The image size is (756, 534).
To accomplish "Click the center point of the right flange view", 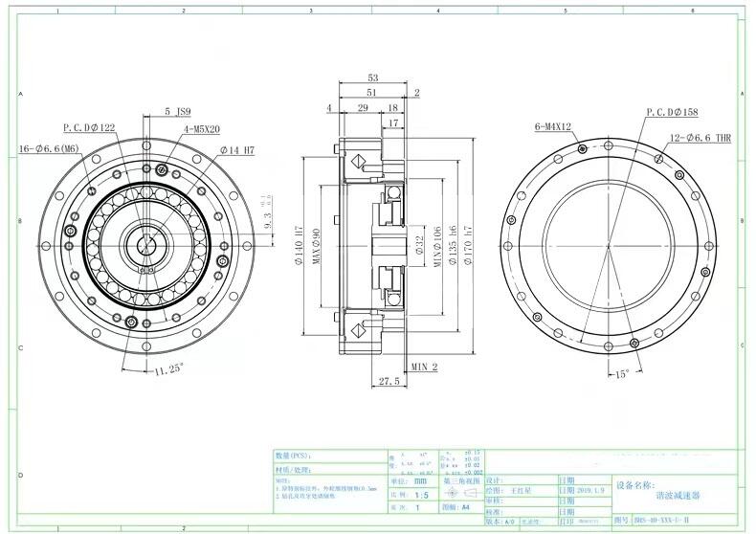I will click(x=609, y=244).
